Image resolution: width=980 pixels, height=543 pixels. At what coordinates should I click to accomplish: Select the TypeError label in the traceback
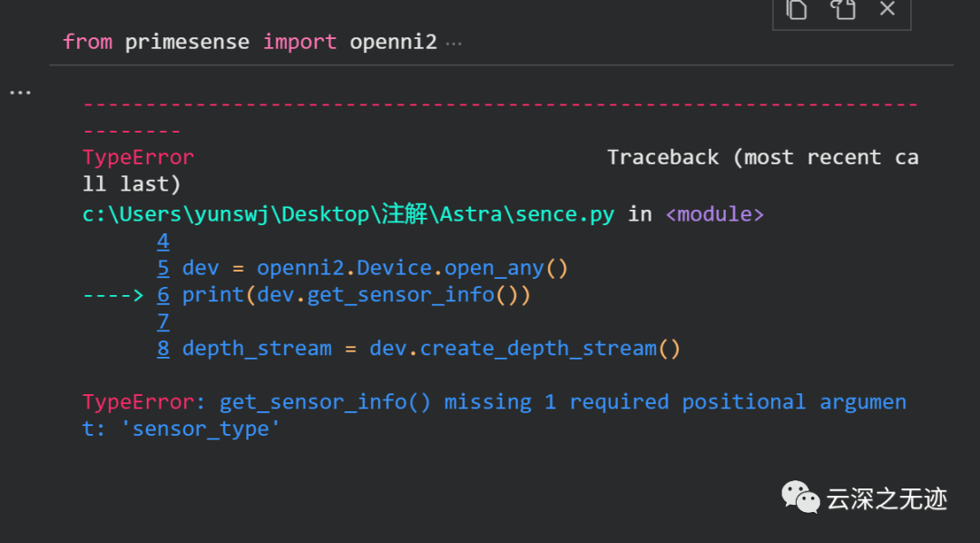point(137,156)
